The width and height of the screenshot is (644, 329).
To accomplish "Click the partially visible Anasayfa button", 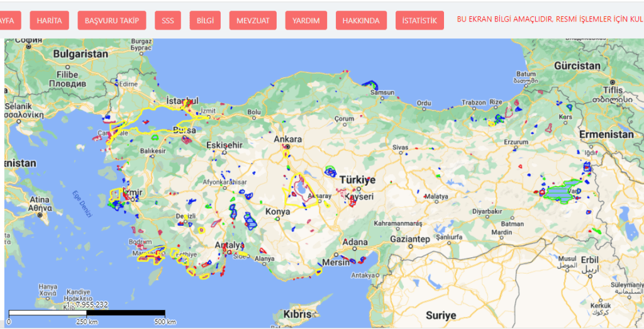I will (x=9, y=20).
